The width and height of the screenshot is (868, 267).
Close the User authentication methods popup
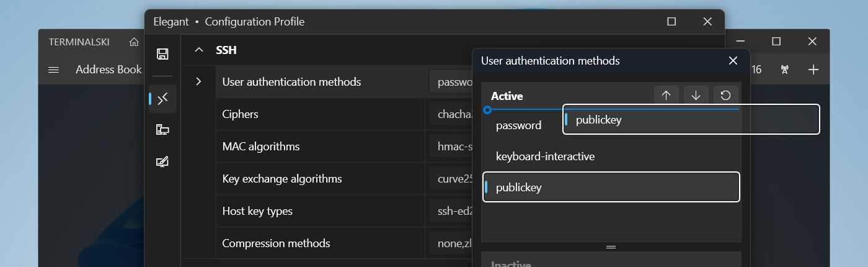[733, 61]
